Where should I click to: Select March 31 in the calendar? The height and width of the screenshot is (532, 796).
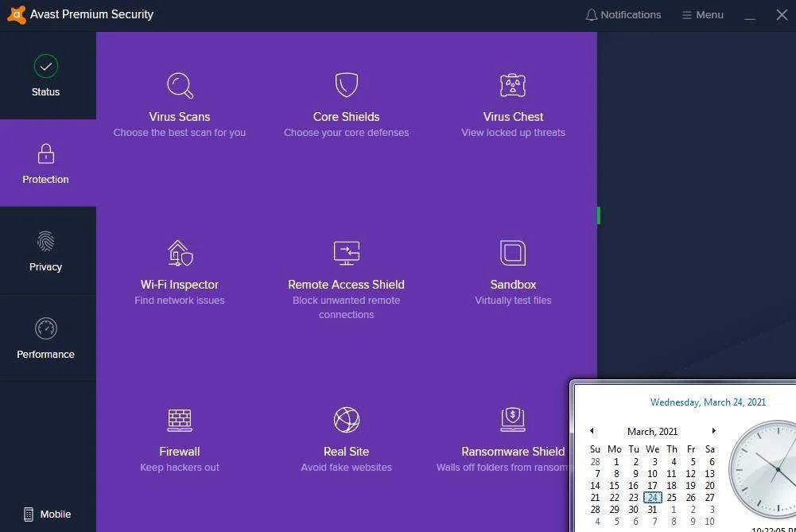653,509
